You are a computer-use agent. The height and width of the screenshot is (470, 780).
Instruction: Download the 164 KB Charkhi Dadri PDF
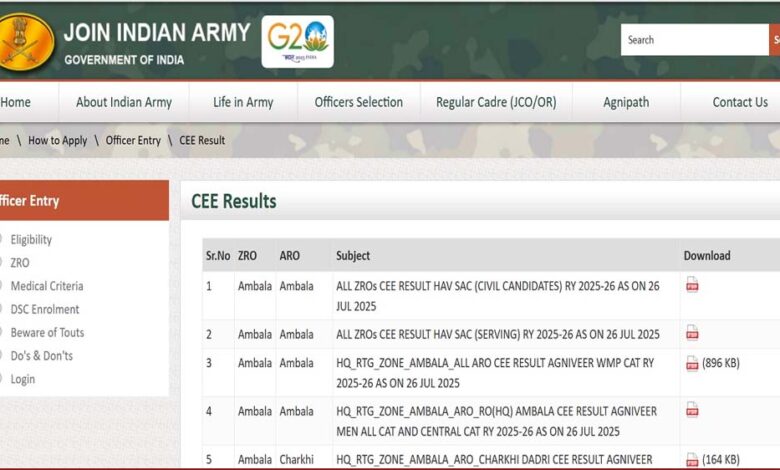click(692, 459)
